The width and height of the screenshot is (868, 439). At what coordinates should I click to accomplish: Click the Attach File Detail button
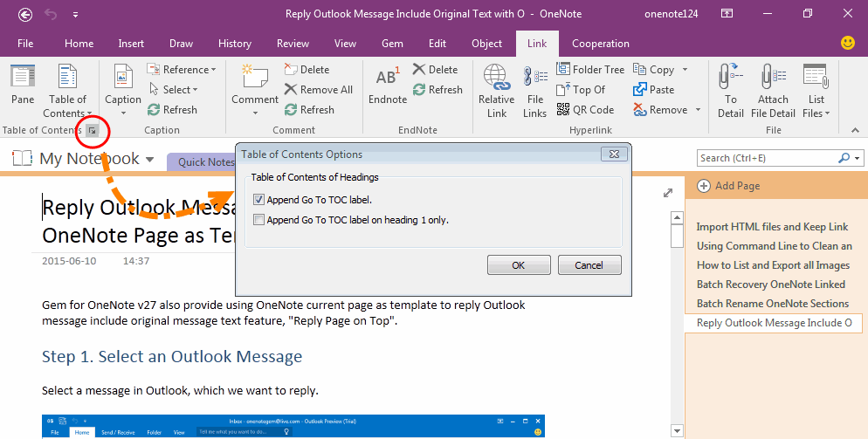[773, 90]
